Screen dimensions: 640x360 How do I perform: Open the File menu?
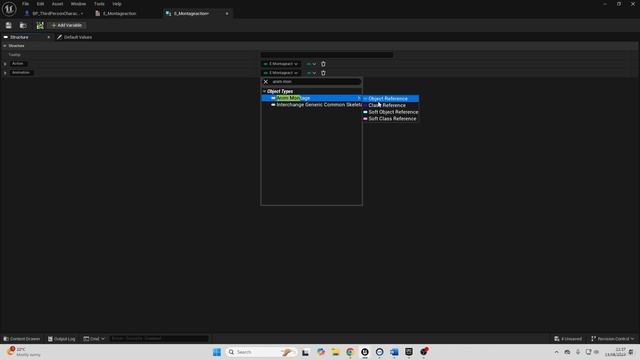coord(25,4)
